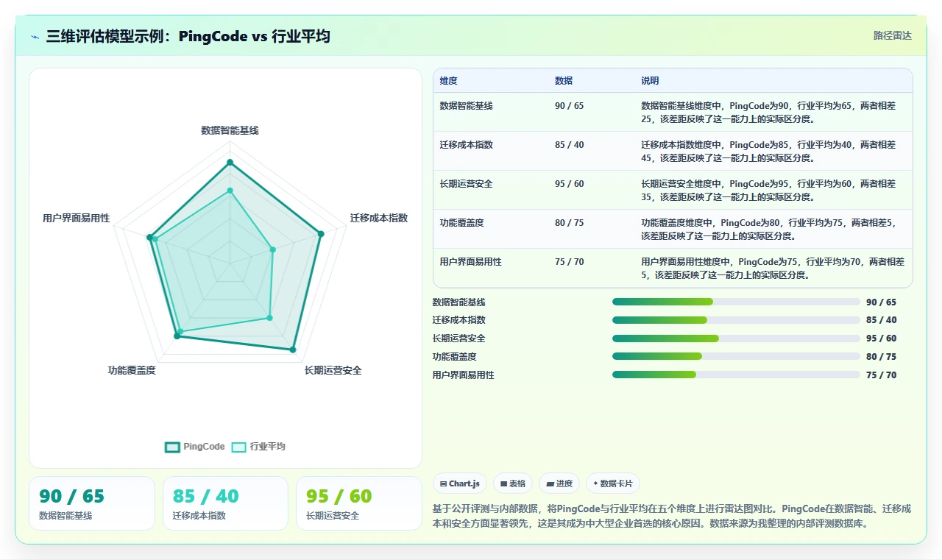Screen dimensions: 942x560
Task: Click 90 / 65 value beside the progress bar
Action: 882,302
